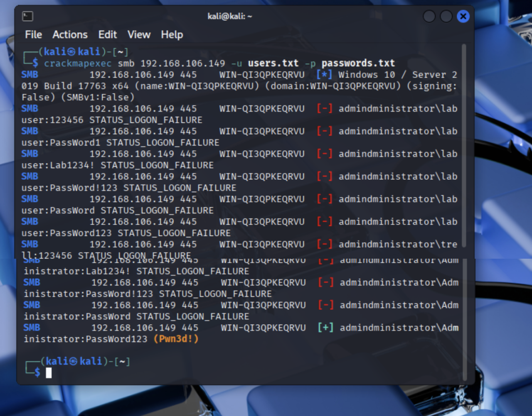The width and height of the screenshot is (532, 416).
Task: Click user:PassWord!123 STATUS_LOGON_FAILURE line
Action: (x=129, y=188)
